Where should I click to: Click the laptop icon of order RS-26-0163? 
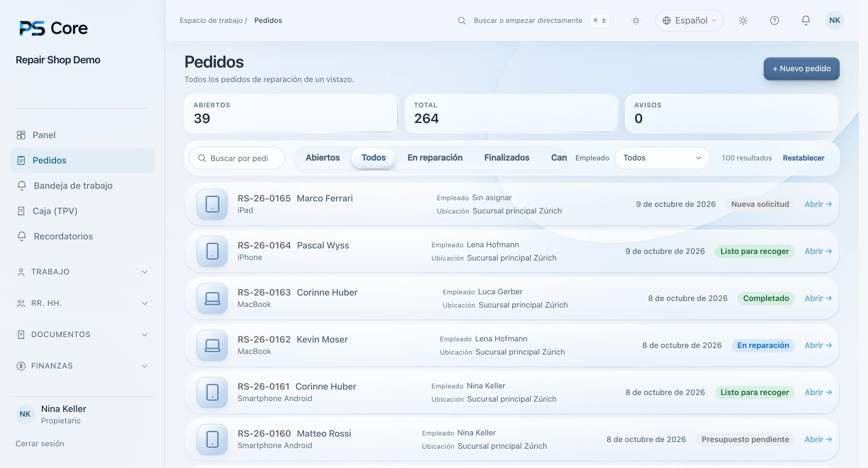pos(212,299)
